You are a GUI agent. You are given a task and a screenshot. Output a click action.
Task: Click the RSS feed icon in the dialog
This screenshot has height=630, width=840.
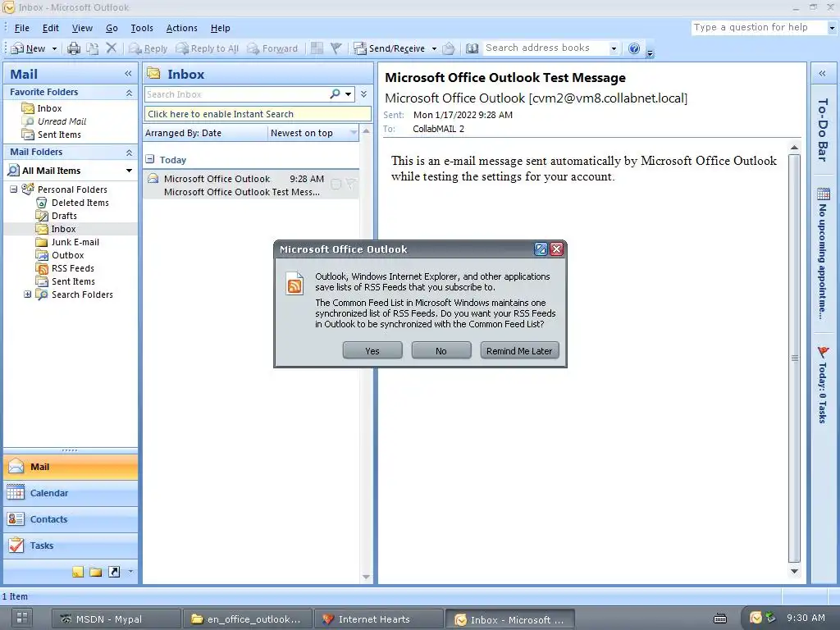[294, 285]
